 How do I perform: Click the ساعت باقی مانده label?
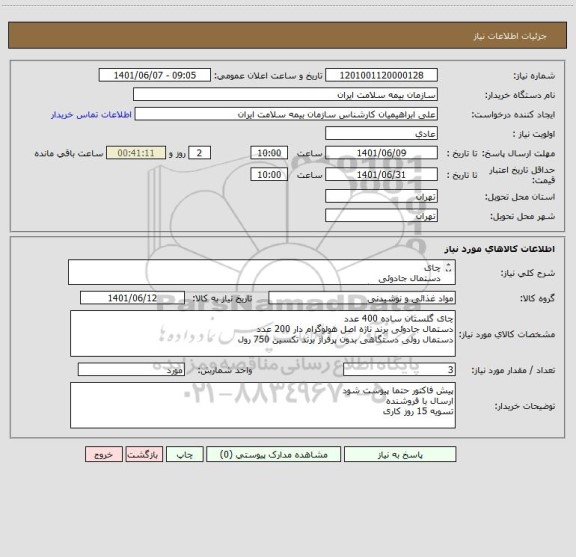tap(69, 153)
